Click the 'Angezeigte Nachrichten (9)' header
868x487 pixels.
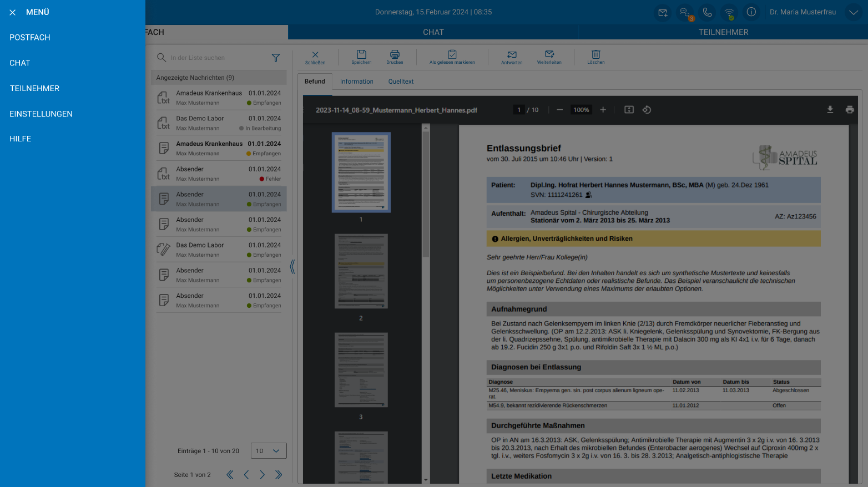pos(219,78)
